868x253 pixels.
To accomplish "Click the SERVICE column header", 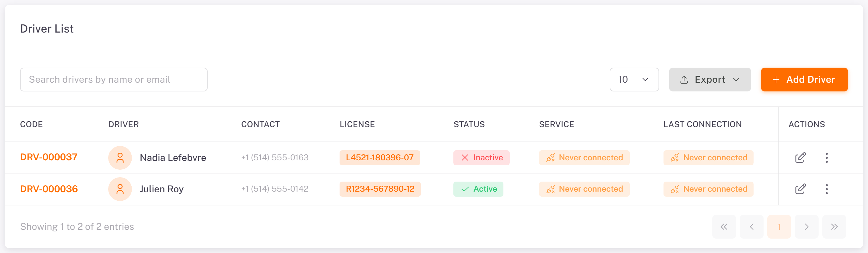I will tap(556, 124).
